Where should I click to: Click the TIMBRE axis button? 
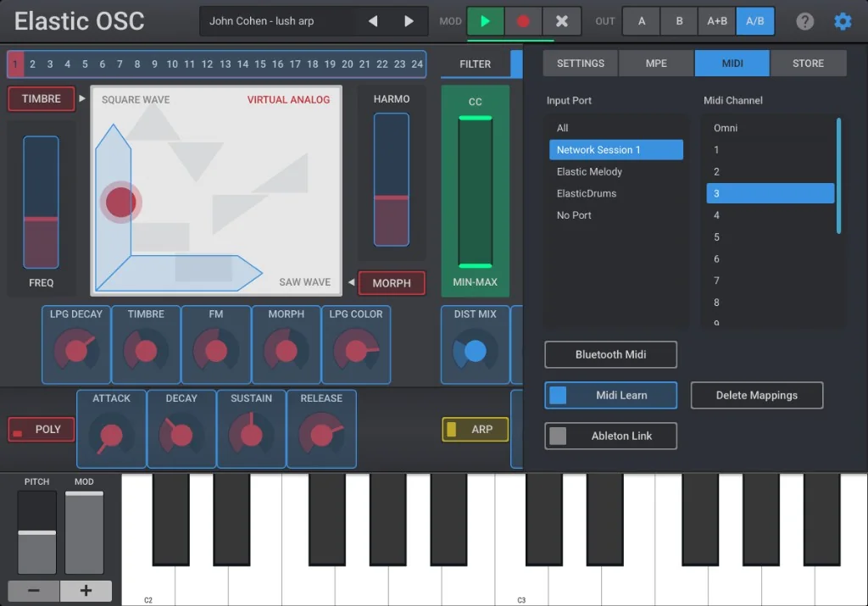tap(42, 98)
